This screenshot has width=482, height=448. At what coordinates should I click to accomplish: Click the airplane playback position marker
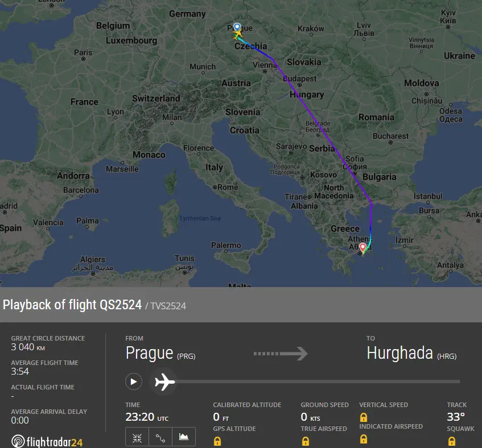coord(164,381)
